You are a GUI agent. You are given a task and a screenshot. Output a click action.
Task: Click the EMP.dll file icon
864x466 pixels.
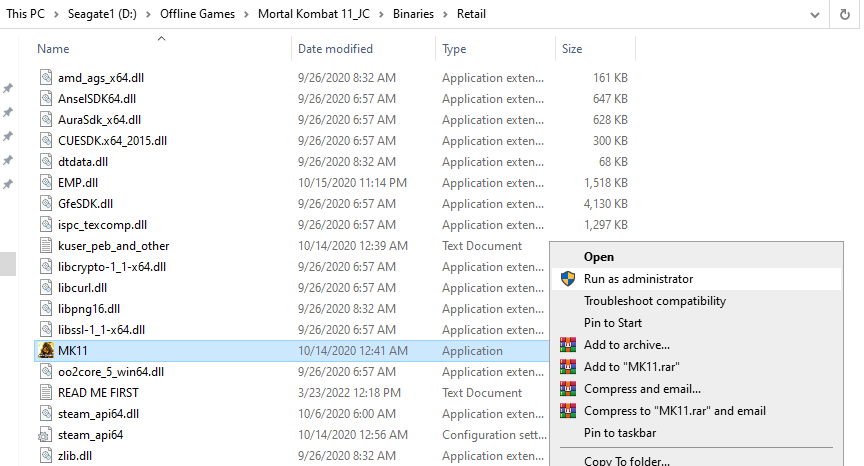[x=46, y=182]
